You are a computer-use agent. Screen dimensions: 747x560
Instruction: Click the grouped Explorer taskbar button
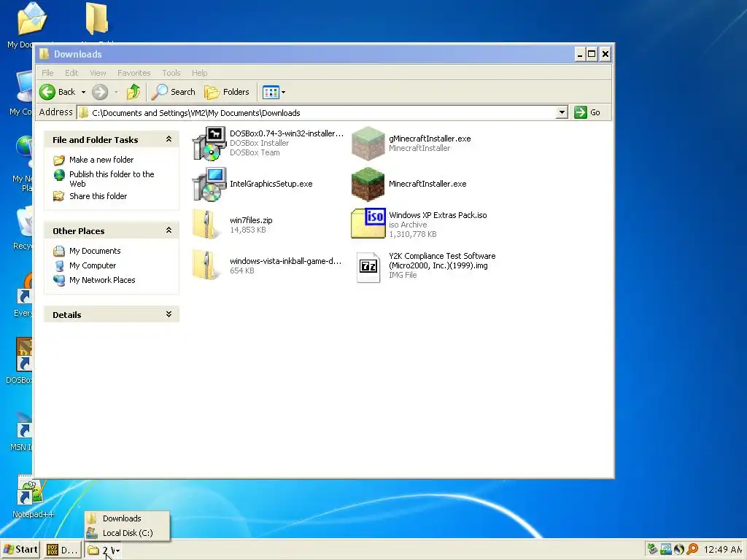[104, 551]
